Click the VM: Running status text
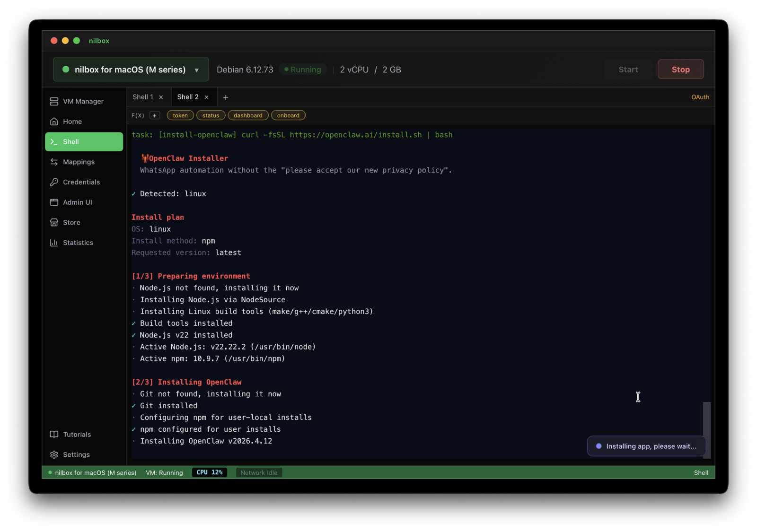Viewport: 757px width, 532px height. 164,473
